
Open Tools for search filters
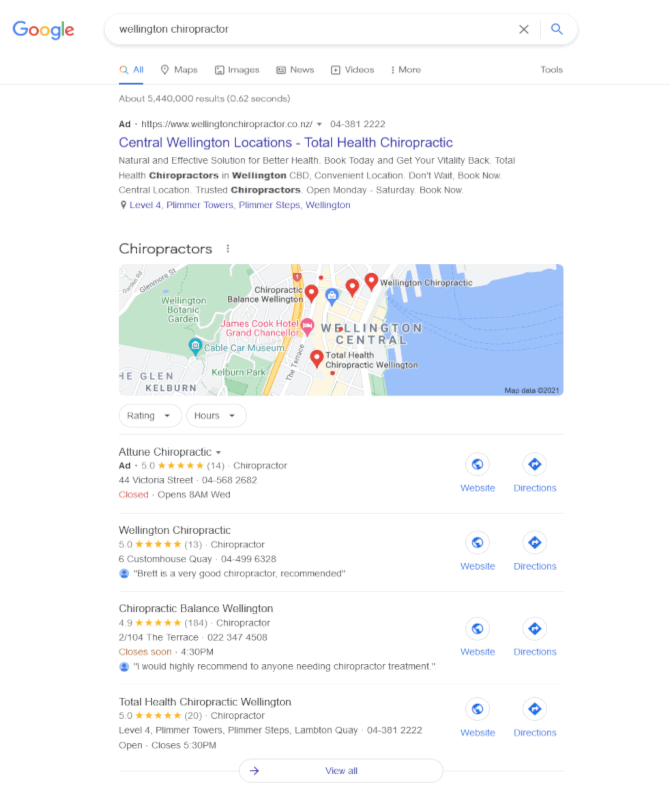tap(552, 70)
